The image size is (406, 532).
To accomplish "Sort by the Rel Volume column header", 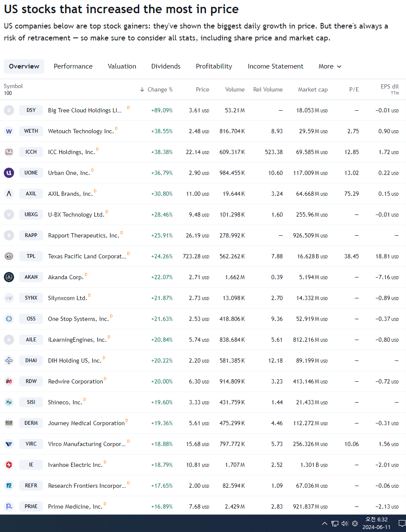I will [x=268, y=89].
